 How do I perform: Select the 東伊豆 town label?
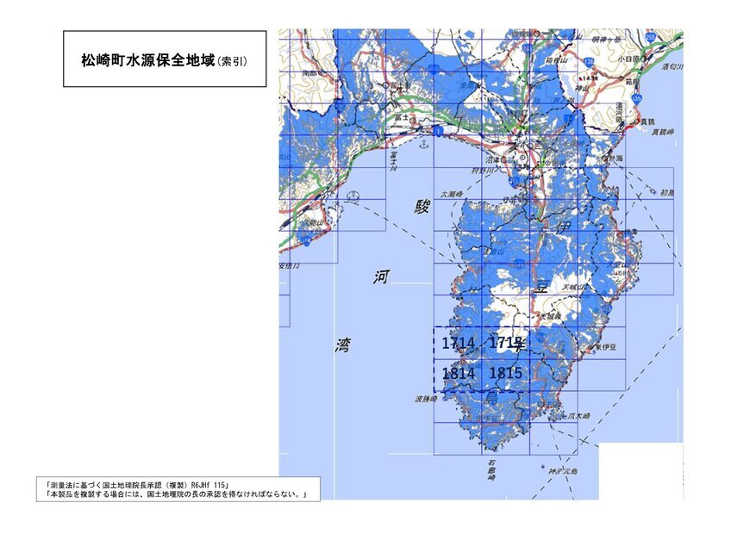pyautogui.click(x=605, y=347)
